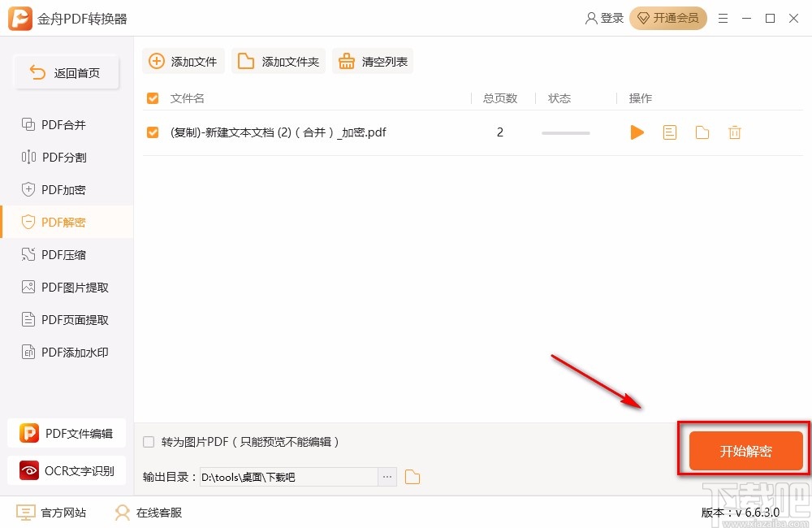Open the output directory browse (...) selector

387,477
